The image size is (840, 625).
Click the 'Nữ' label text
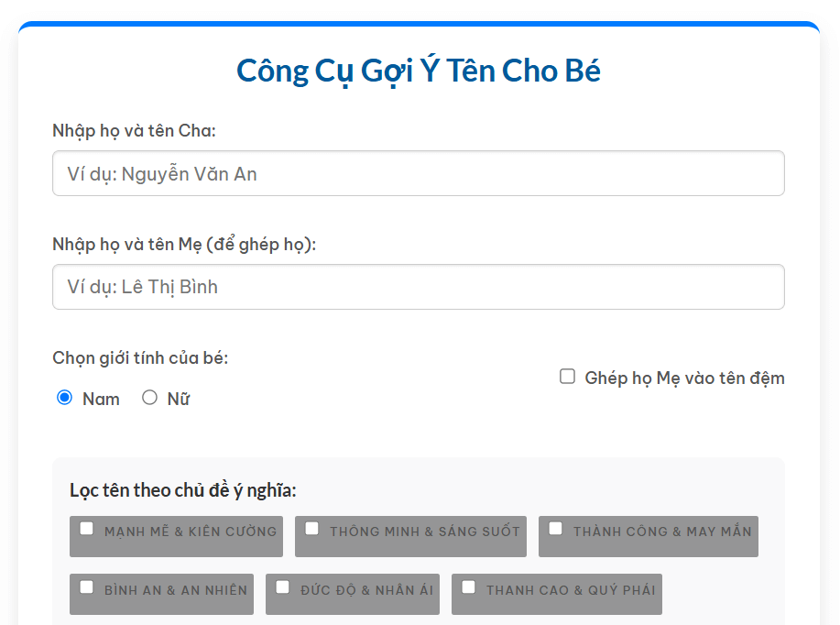click(178, 399)
